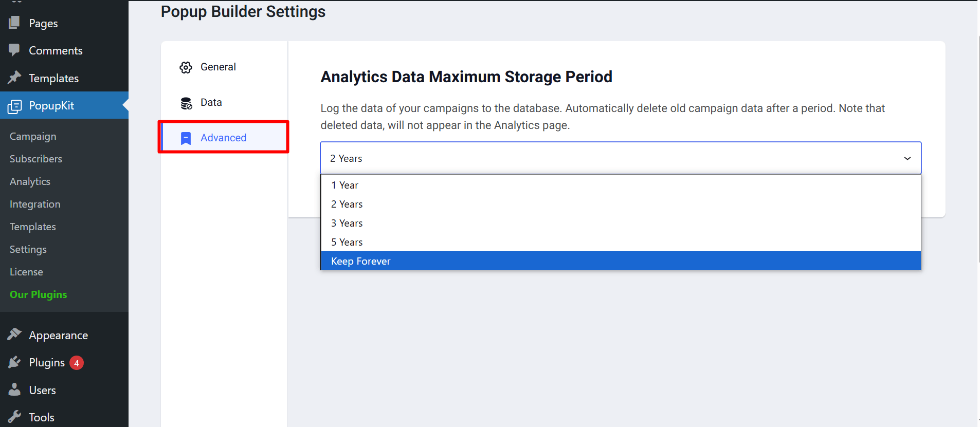Click the Data database icon
980x427 pixels.
pyautogui.click(x=186, y=103)
